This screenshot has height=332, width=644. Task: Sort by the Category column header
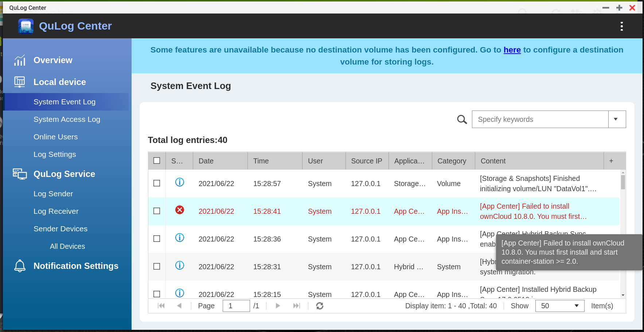(x=453, y=161)
